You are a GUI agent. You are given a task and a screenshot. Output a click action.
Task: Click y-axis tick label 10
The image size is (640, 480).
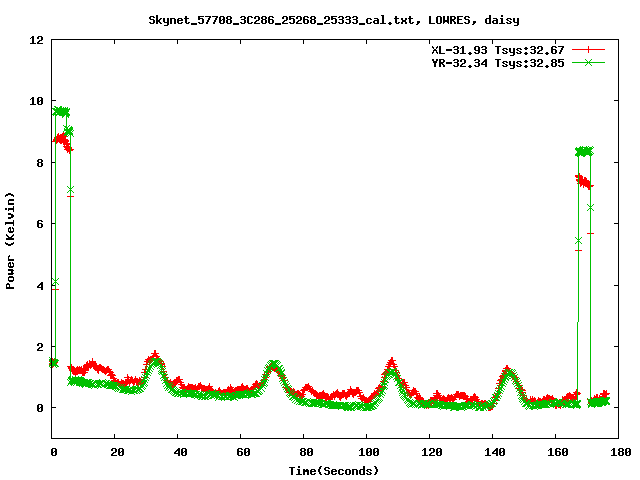pos(36,101)
